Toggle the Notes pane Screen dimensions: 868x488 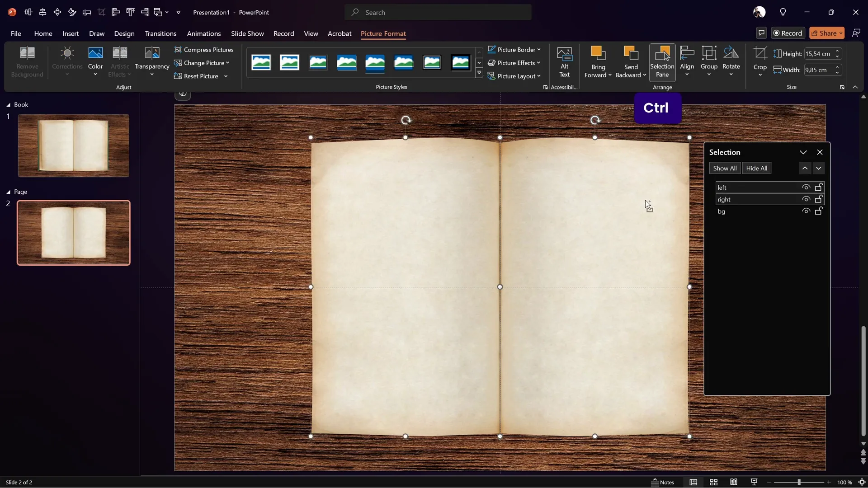point(662,482)
